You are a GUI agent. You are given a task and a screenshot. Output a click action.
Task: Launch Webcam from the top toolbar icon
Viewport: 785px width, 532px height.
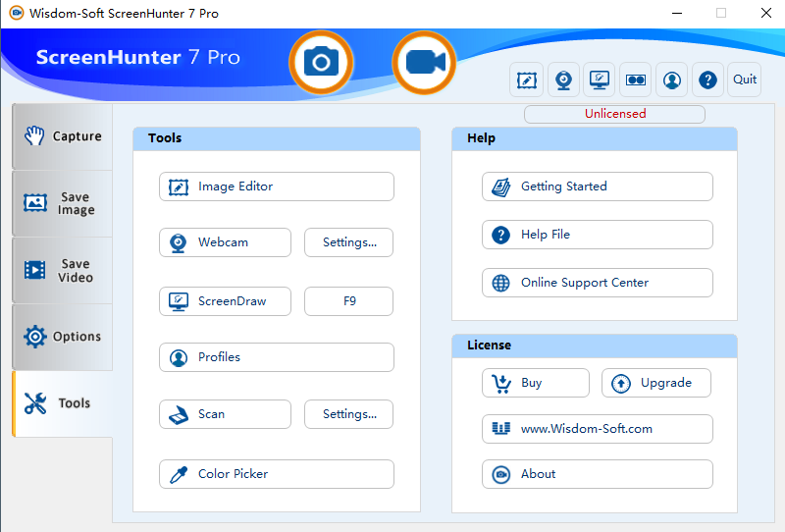[x=563, y=80]
